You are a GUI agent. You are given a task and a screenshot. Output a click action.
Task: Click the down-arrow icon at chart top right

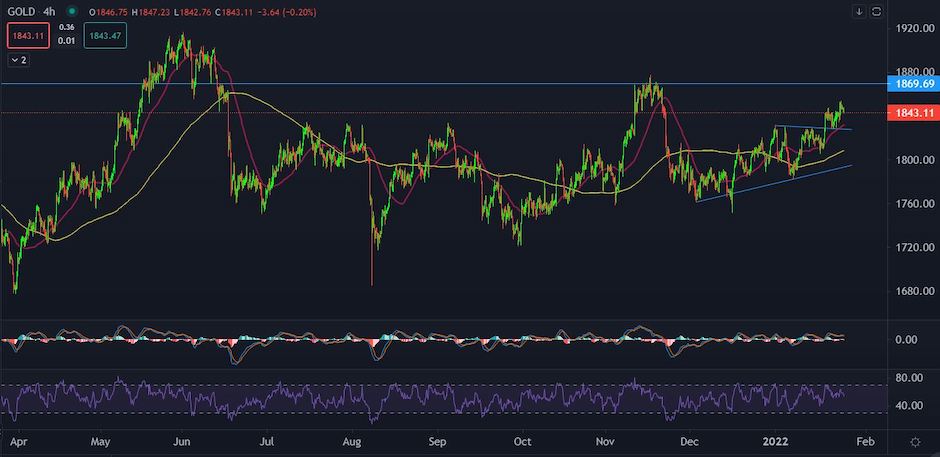click(x=859, y=11)
